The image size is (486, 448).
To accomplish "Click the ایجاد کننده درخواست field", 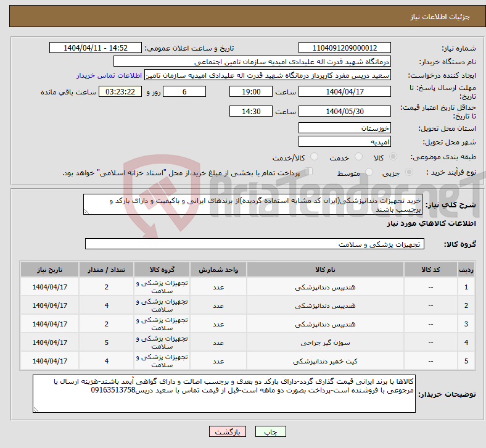I will point(268,75).
